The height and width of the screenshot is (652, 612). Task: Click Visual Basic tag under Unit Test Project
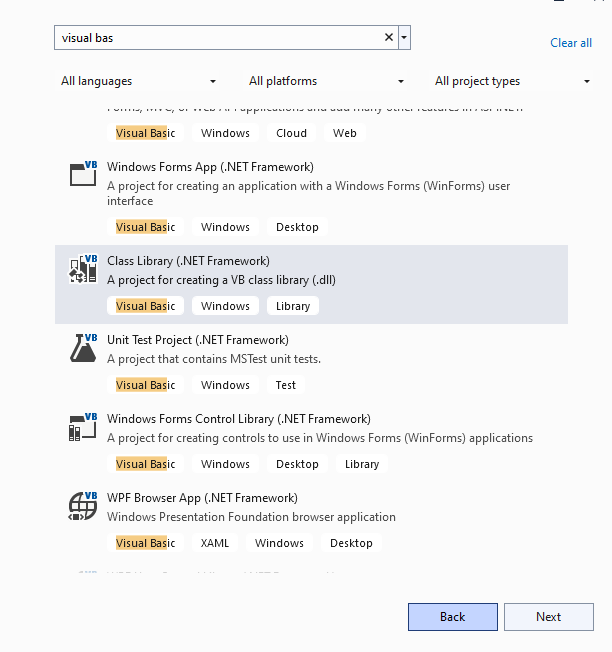coord(146,385)
